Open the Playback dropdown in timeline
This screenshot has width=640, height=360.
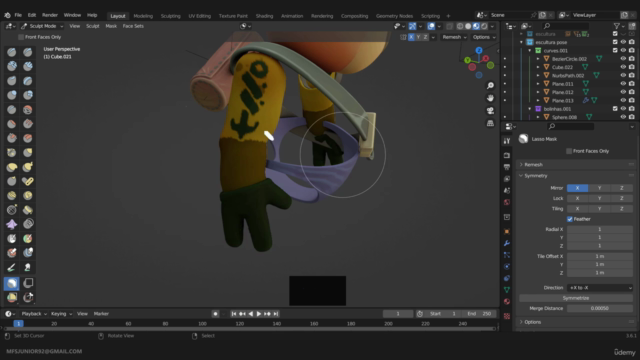tap(34, 313)
